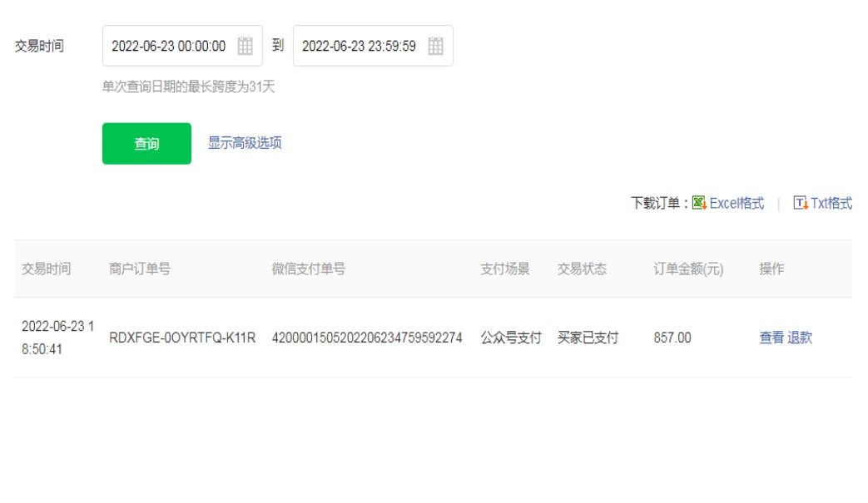The height and width of the screenshot is (503, 868).
Task: Click the start date field 2022-06-23 00:00:00
Action: point(169,46)
